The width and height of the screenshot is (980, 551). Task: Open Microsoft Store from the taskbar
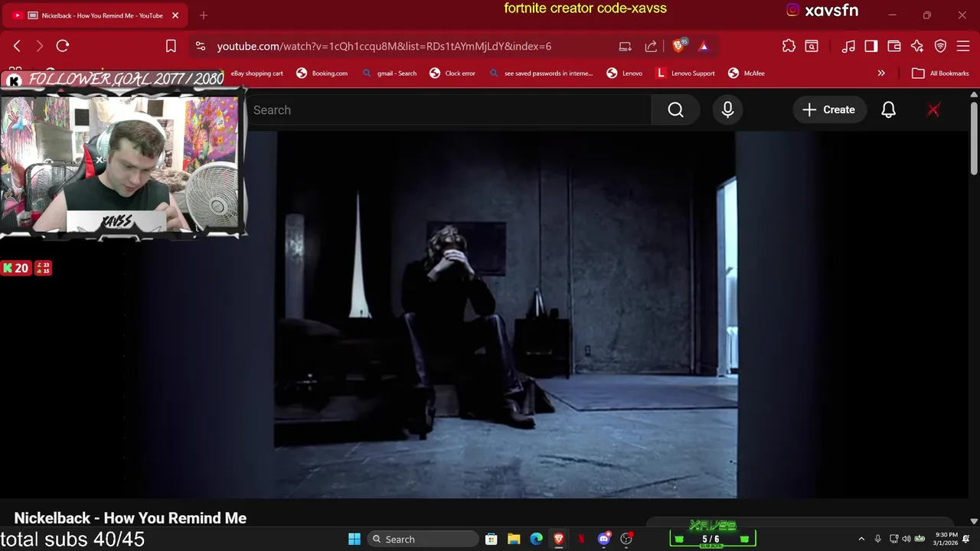(492, 539)
